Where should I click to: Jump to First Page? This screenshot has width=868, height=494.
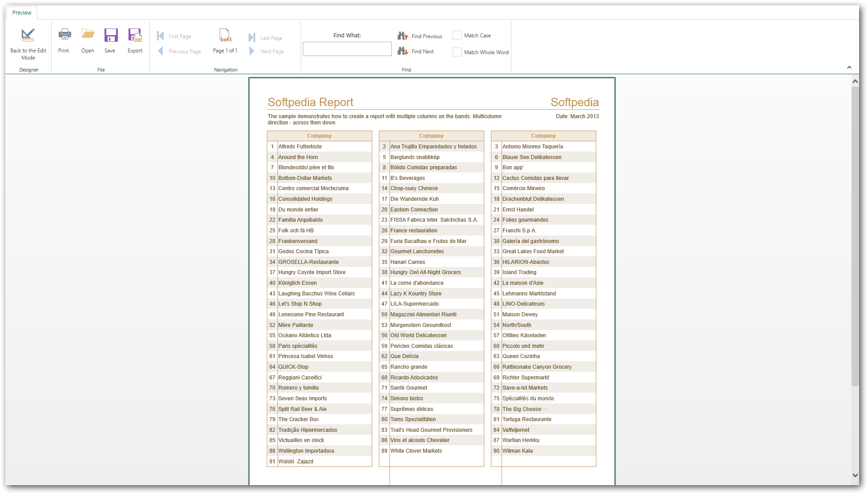pos(174,36)
